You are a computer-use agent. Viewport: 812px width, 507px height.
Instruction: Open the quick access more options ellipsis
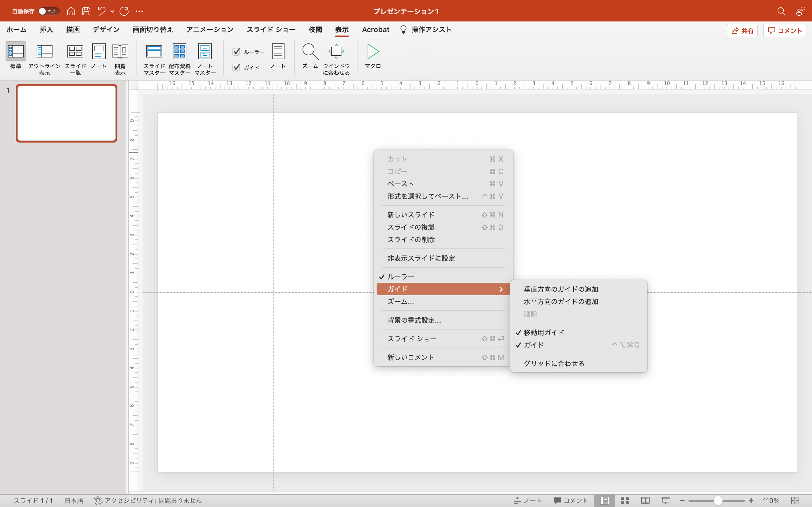point(139,11)
